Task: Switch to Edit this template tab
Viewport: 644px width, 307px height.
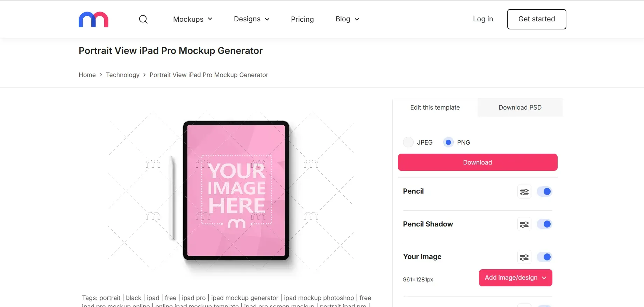Action: [435, 107]
